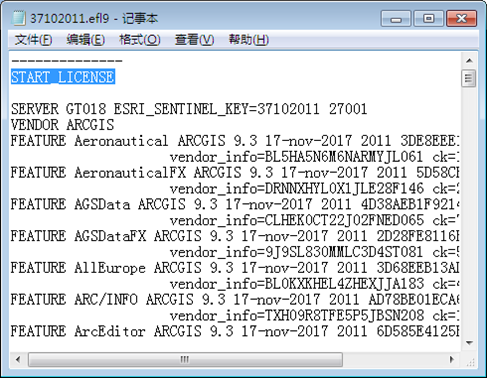
Task: Click the FEATURE AGSDataFX line
Action: click(235, 236)
